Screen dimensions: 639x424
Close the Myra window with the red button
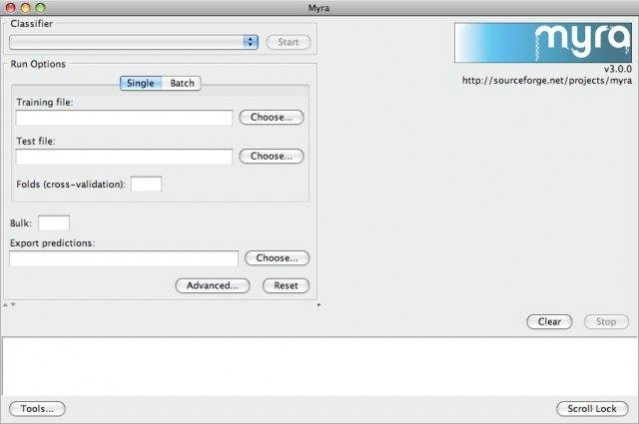(x=11, y=7)
